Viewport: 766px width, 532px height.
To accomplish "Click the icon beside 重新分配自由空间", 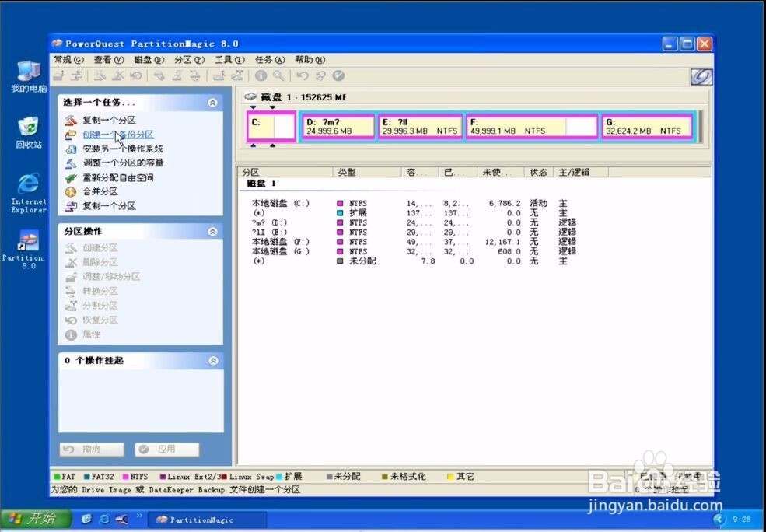I will pyautogui.click(x=71, y=177).
